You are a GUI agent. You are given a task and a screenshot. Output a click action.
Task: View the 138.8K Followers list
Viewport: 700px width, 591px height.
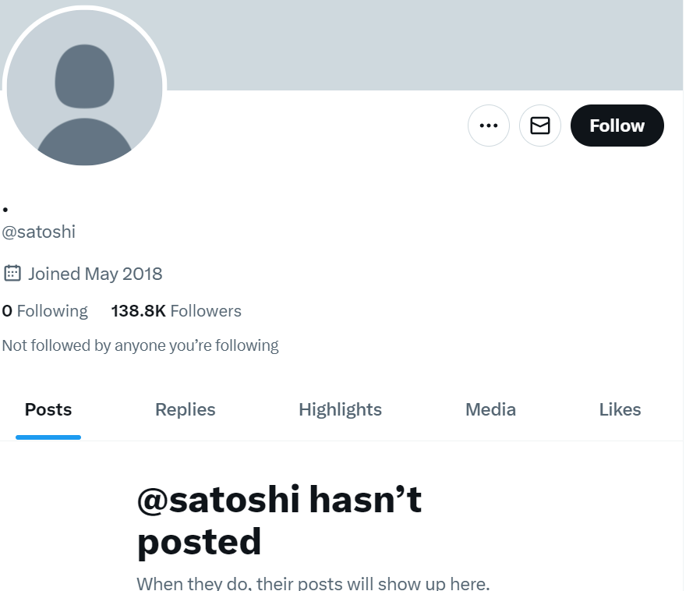tap(176, 311)
